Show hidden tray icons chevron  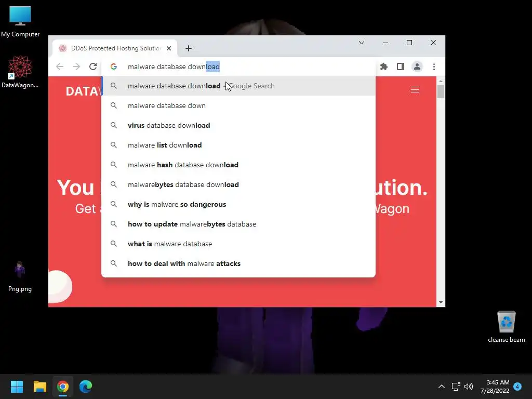442,387
